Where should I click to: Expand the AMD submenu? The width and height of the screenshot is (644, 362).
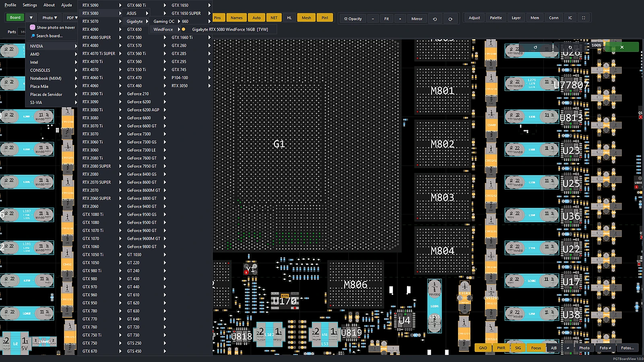point(52,54)
